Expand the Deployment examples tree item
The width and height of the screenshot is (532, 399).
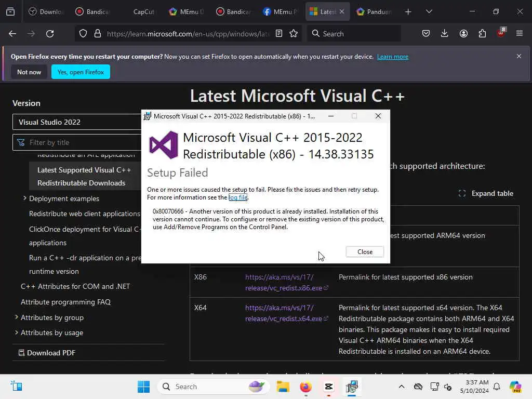coord(25,198)
